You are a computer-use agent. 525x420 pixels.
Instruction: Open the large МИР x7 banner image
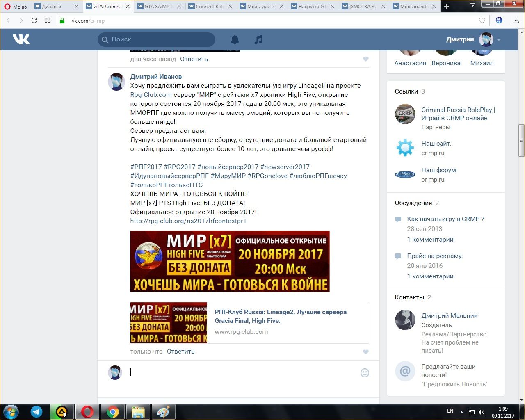pyautogui.click(x=230, y=261)
